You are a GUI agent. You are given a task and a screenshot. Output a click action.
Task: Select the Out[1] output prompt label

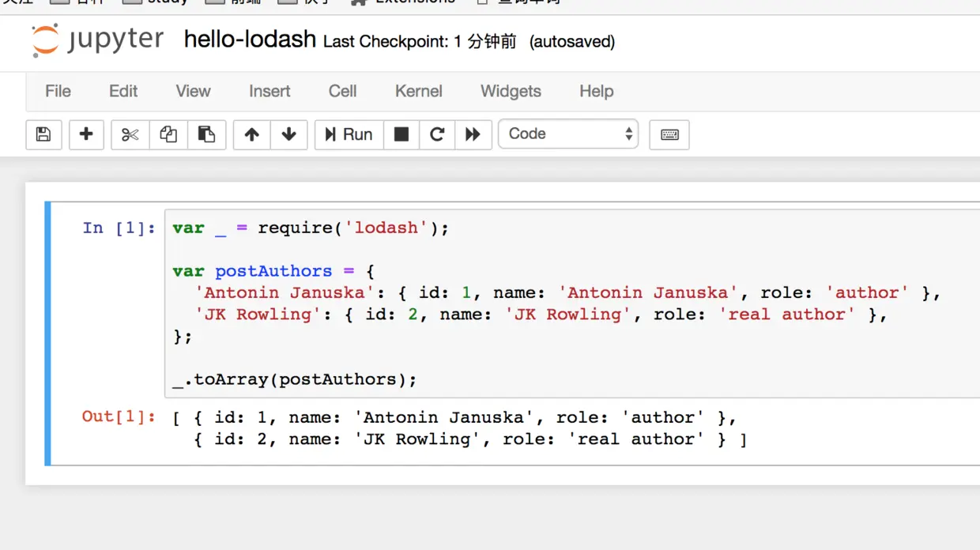pos(118,416)
